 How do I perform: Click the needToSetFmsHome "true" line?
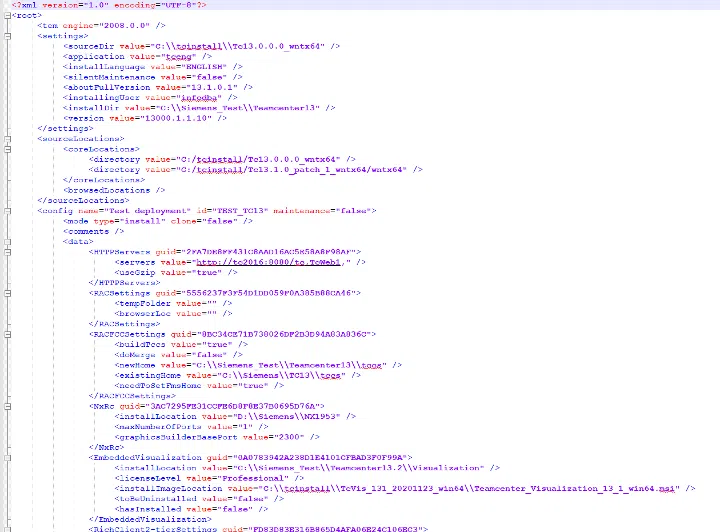(199, 386)
